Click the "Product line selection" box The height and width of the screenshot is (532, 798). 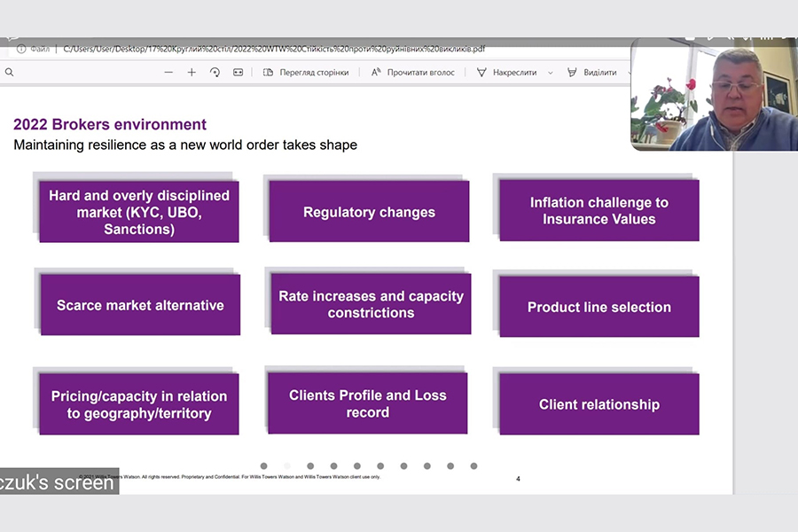click(x=599, y=307)
